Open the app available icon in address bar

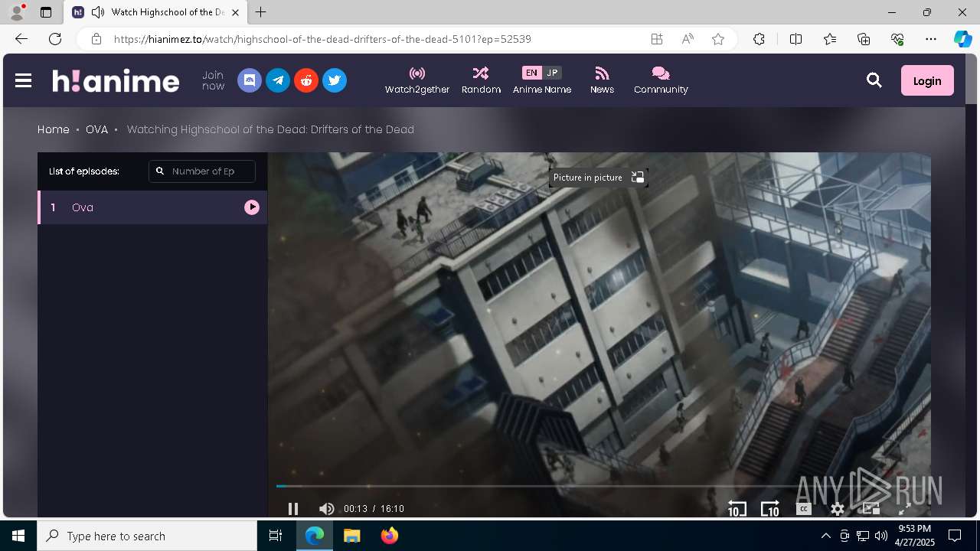pos(657,39)
